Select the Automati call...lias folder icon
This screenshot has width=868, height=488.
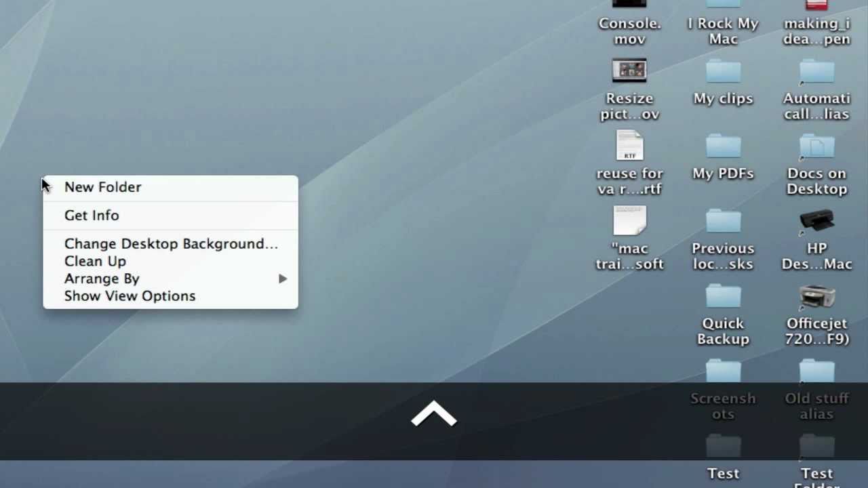click(816, 72)
